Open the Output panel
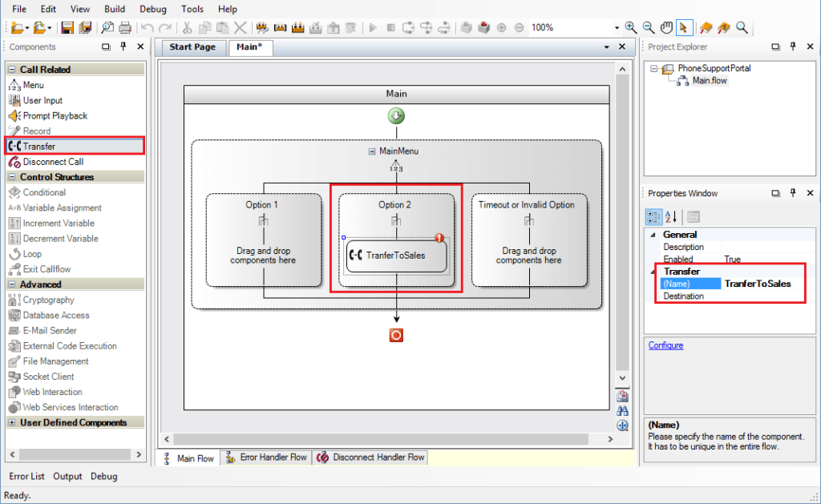The width and height of the screenshot is (821, 504). (x=67, y=476)
